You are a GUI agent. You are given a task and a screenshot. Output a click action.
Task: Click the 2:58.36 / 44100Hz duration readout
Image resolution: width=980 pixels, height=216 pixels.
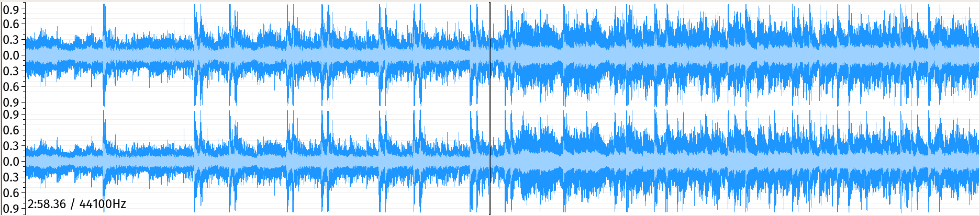pos(77,204)
